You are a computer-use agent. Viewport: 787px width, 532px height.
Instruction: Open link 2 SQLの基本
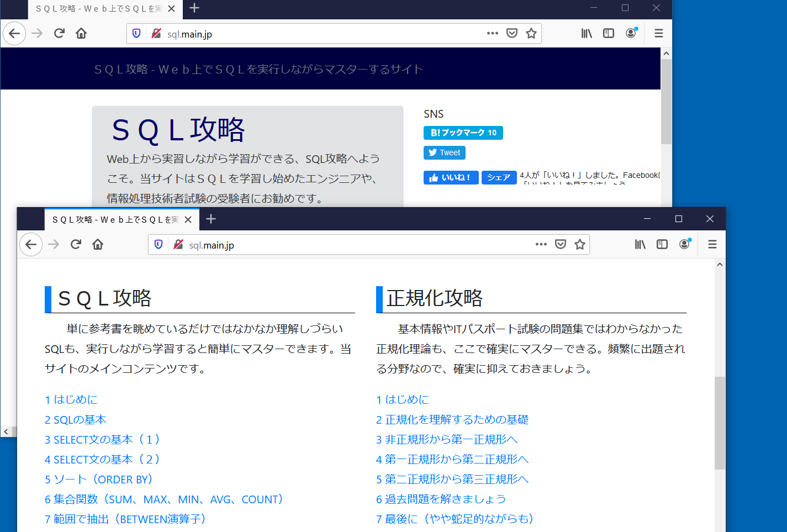point(76,419)
